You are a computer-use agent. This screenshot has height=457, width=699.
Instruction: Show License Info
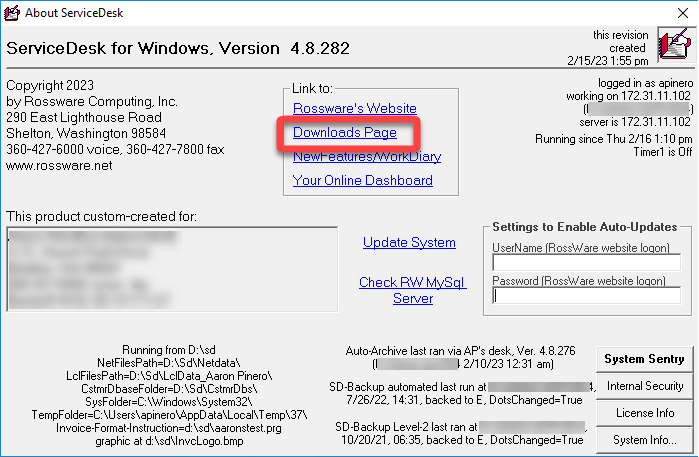pyautogui.click(x=645, y=412)
